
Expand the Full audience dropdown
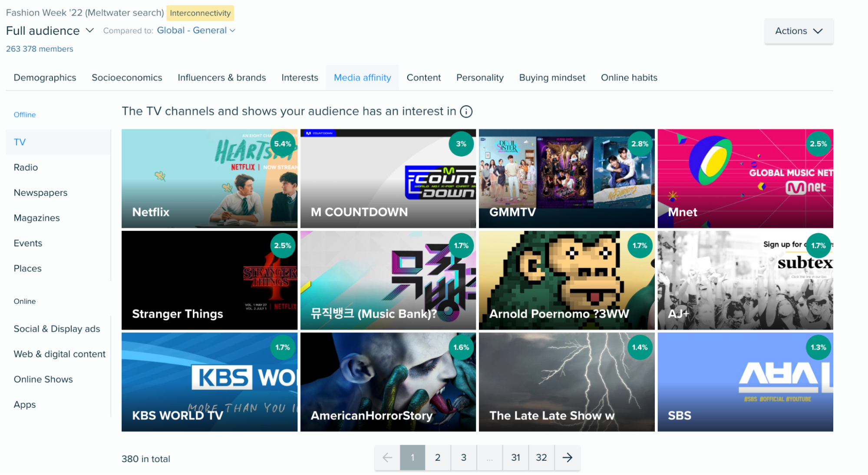click(50, 30)
